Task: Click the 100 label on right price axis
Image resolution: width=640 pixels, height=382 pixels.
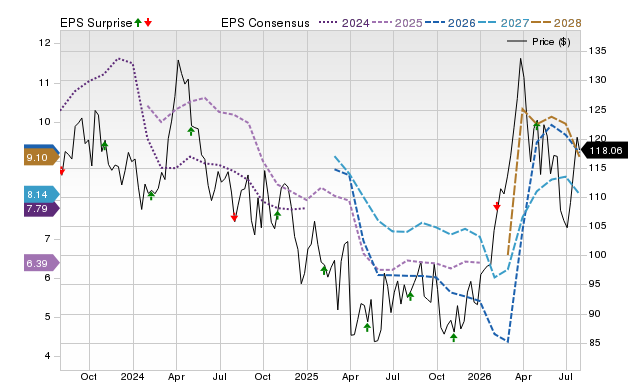Action: (597, 255)
